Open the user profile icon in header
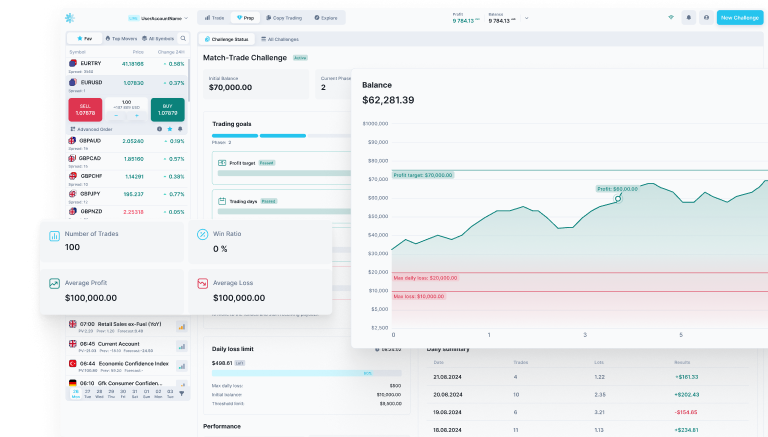Viewport: 768px width, 437px height. [706, 18]
